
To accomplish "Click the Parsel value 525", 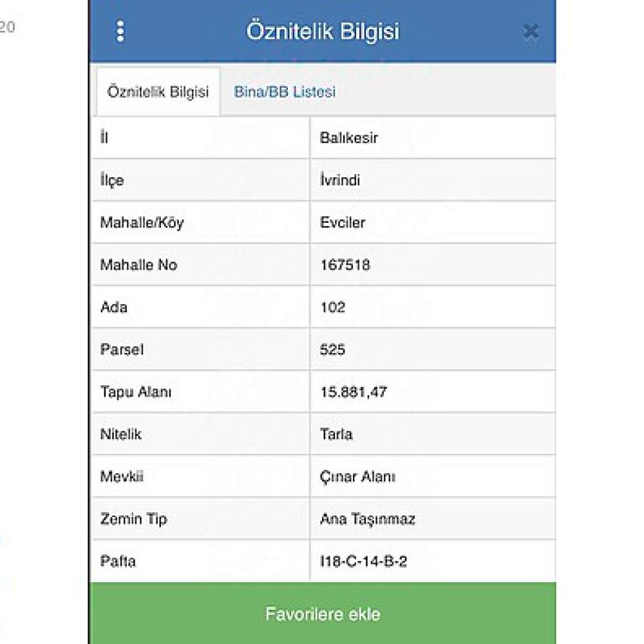I will coord(332,349).
